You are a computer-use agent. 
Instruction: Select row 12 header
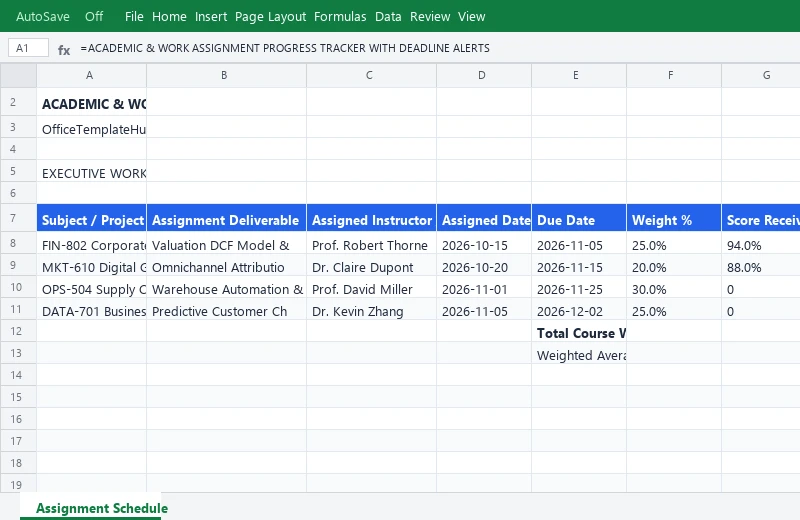(x=18, y=331)
